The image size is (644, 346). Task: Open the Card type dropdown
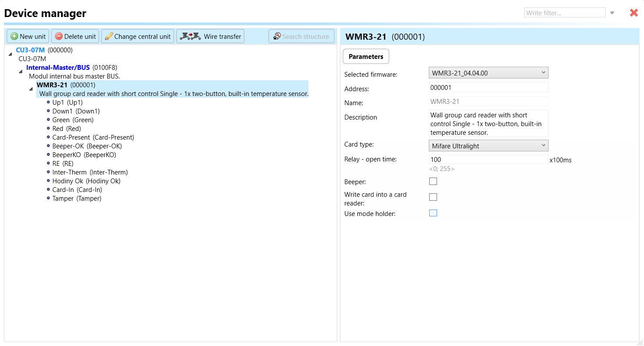tap(488, 146)
